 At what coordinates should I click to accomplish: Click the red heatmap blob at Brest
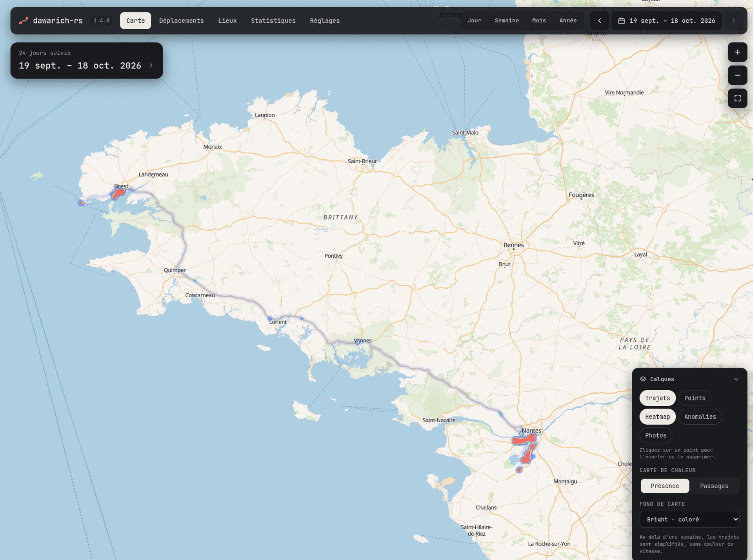click(118, 193)
